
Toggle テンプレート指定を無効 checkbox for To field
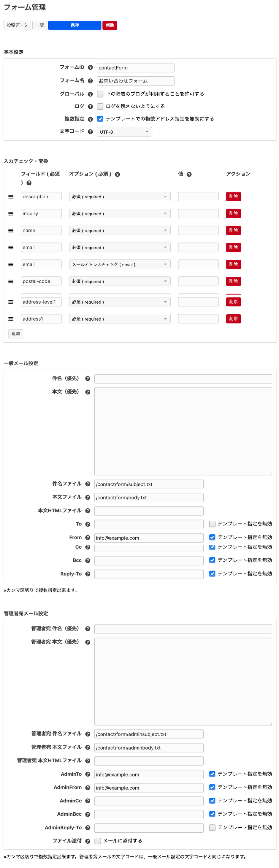[212, 524]
